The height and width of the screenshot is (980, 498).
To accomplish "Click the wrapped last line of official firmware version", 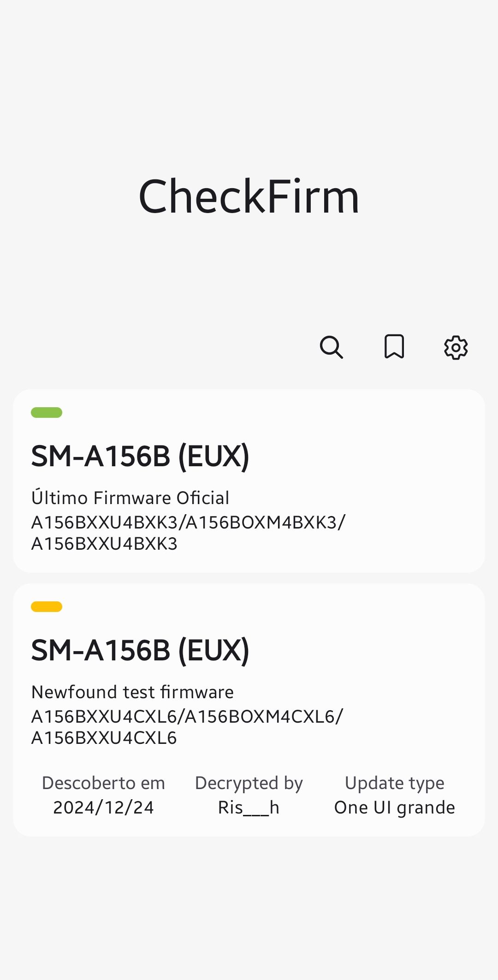I will 104,544.
